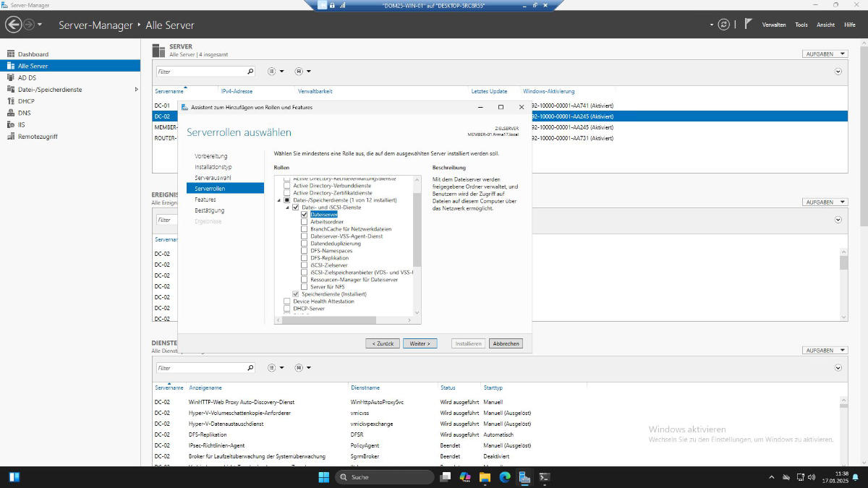The width and height of the screenshot is (868, 488).
Task: Check Server für NFS
Action: pyautogui.click(x=305, y=287)
